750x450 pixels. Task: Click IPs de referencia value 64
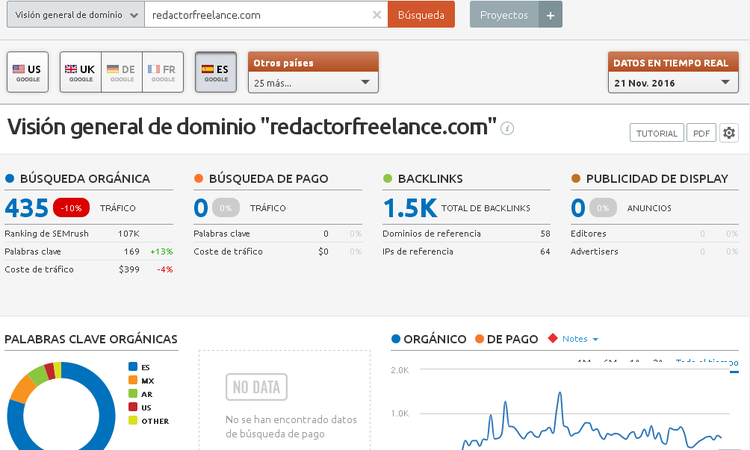click(x=545, y=252)
